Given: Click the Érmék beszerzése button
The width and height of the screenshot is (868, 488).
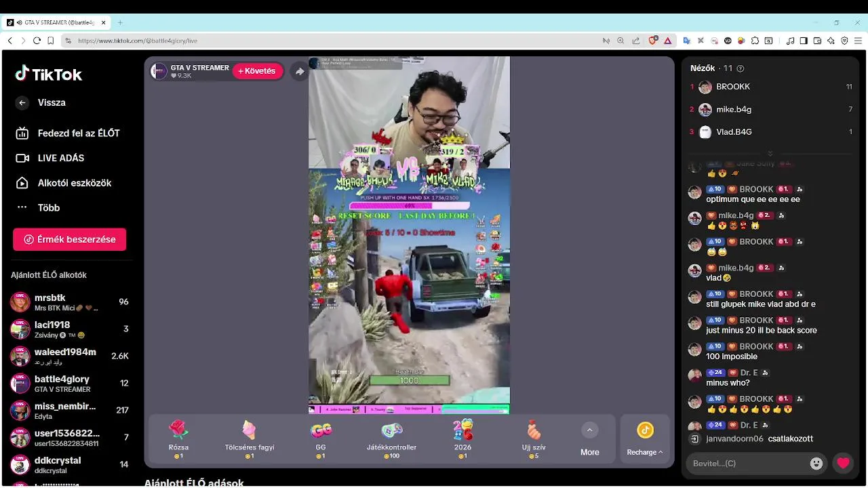Looking at the screenshot, I should click(x=69, y=239).
